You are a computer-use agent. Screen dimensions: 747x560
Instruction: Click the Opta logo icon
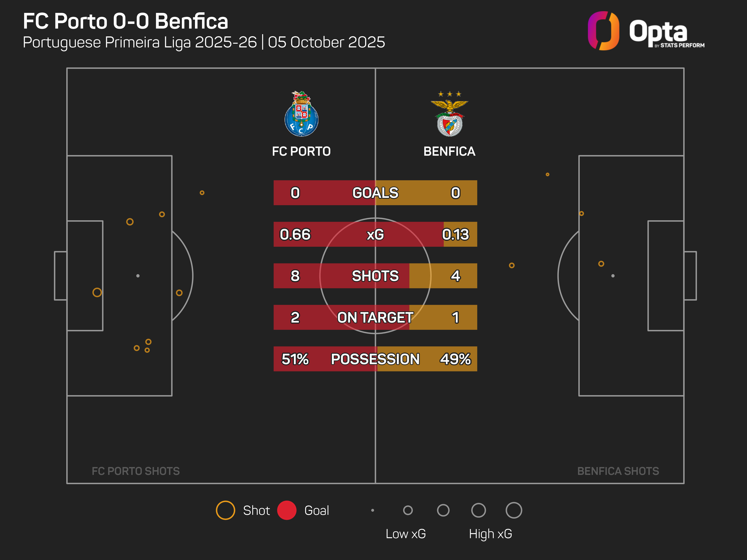tap(603, 31)
